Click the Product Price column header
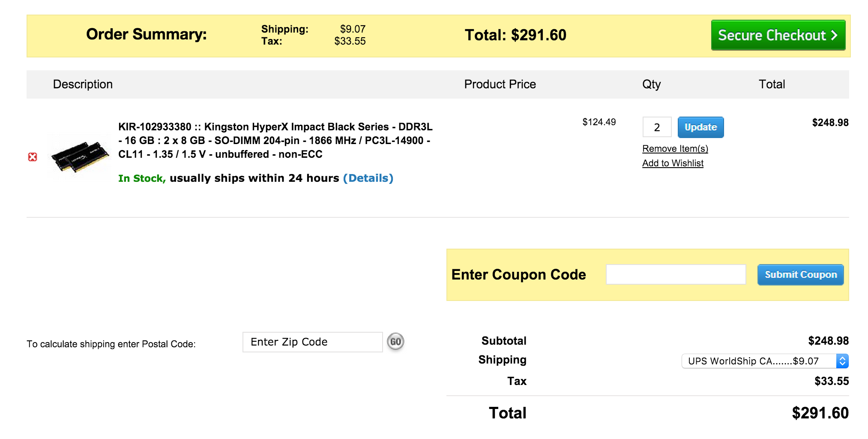 500,84
